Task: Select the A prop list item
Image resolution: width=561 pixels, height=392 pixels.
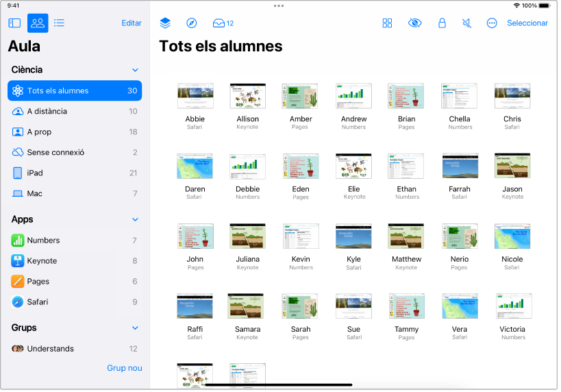Action: 75,132
